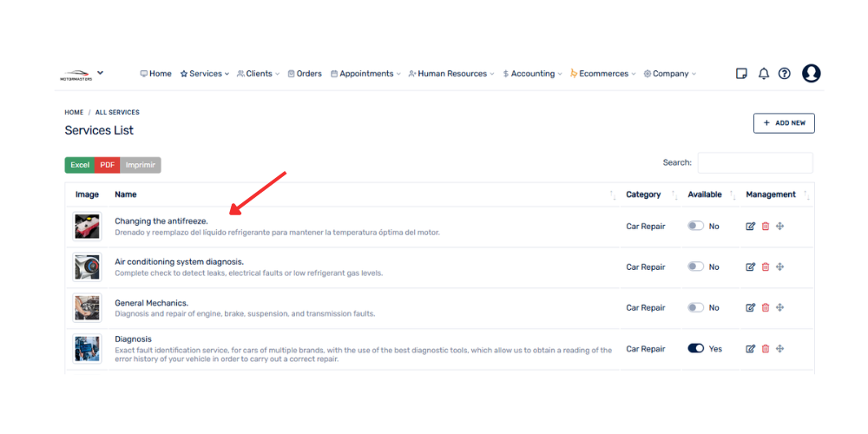This screenshot has width=868, height=434.
Task: Delete the Air conditioning system diagnosis service
Action: pyautogui.click(x=765, y=267)
